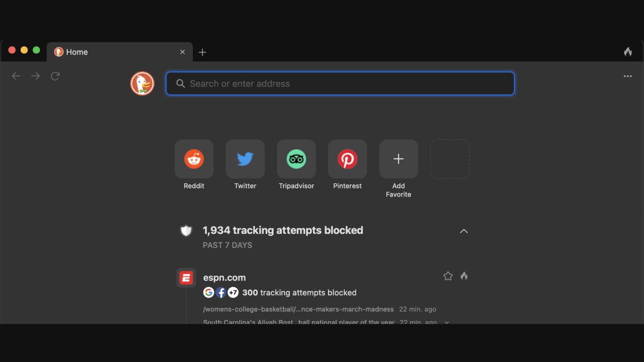Close the Home tab

pos(182,52)
